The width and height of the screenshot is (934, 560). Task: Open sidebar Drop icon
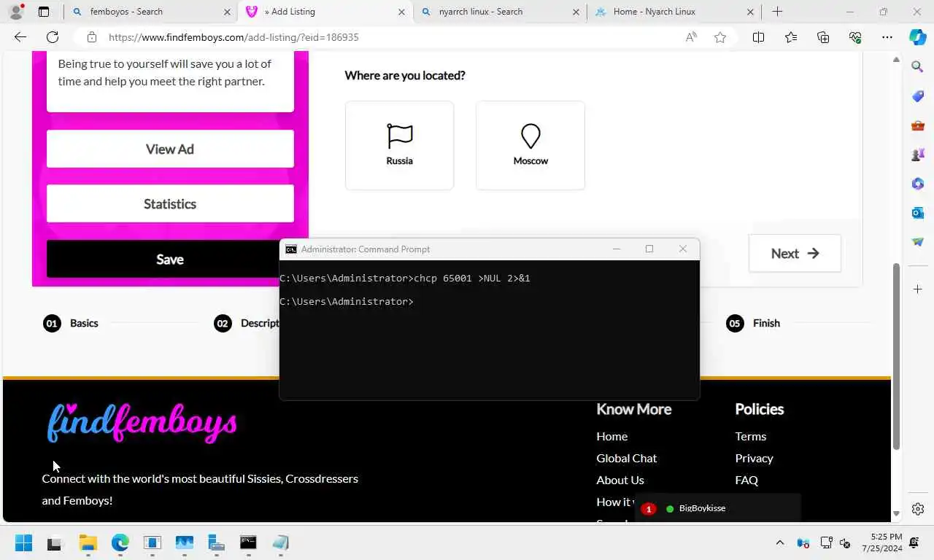(918, 242)
